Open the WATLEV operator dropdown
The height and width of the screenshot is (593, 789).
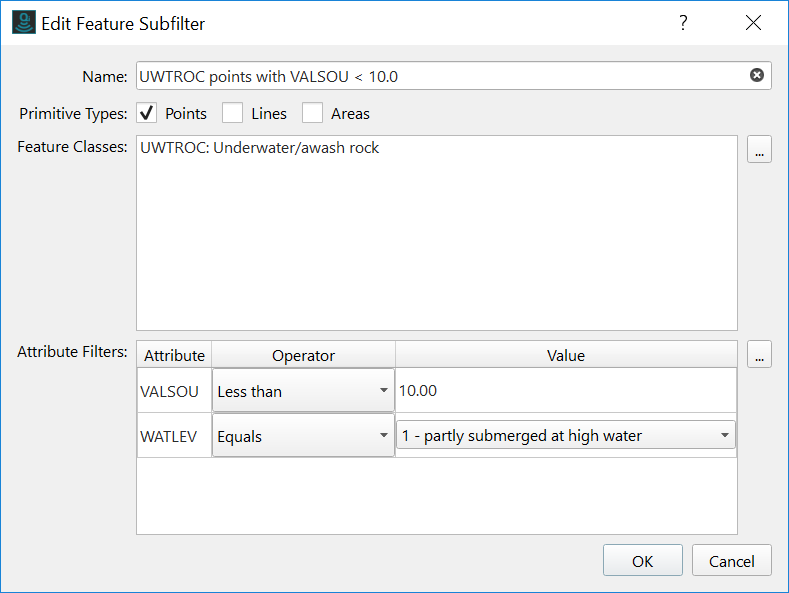(303, 435)
